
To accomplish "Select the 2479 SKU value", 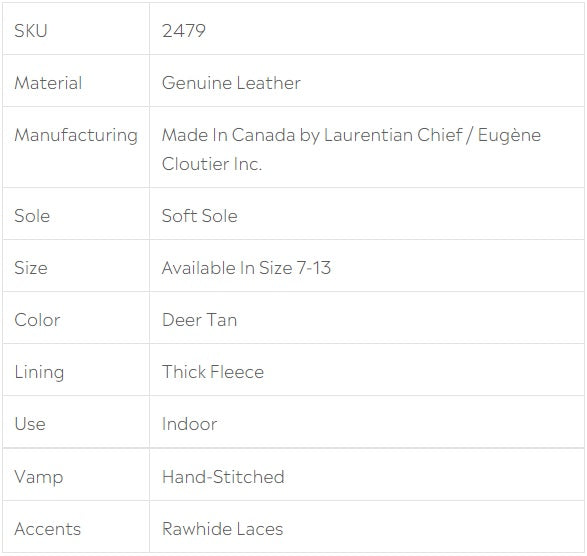I will coord(183,31).
